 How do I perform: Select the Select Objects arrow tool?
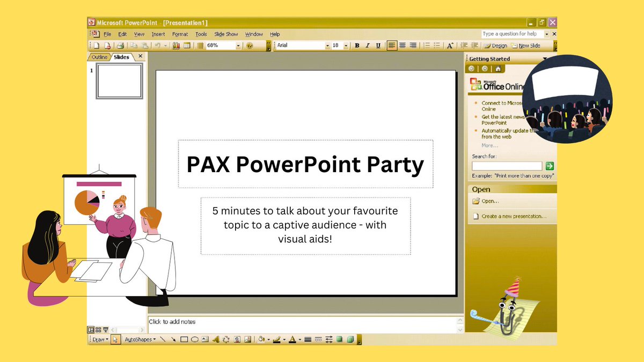[115, 339]
